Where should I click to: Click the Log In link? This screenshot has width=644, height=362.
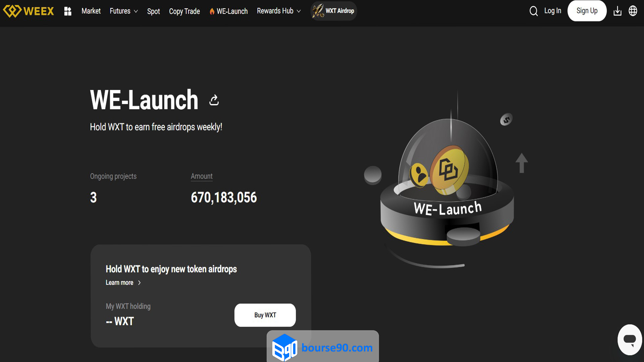552,11
